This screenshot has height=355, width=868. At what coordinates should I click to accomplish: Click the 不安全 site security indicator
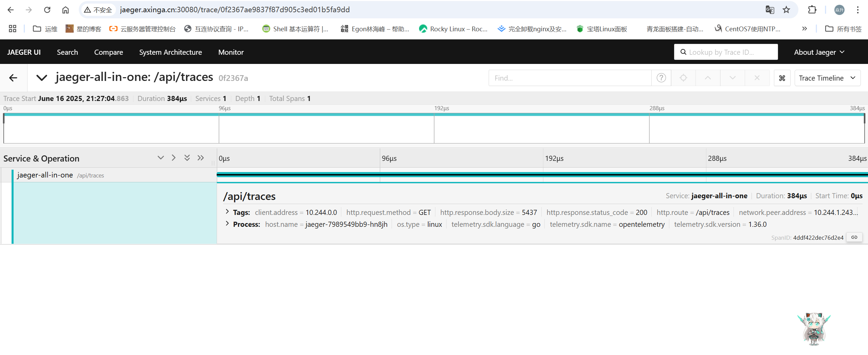point(98,10)
